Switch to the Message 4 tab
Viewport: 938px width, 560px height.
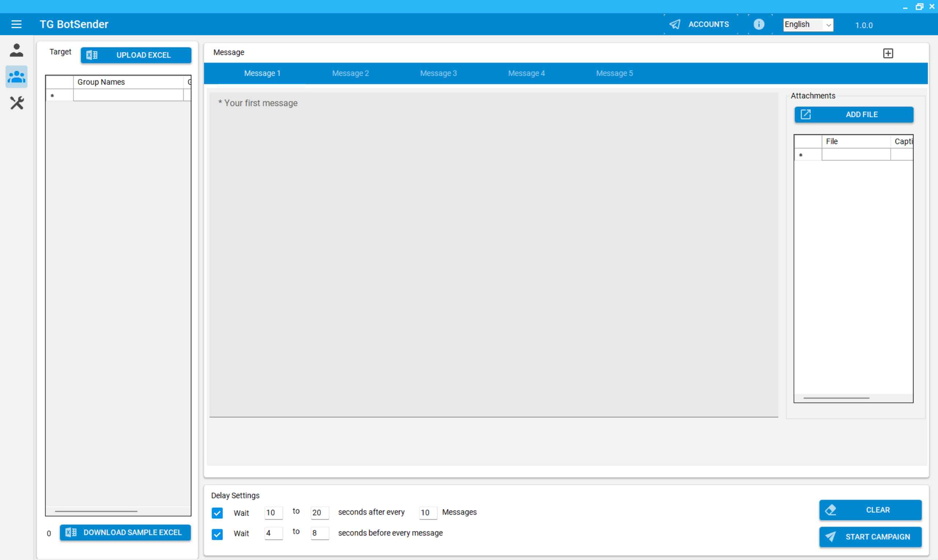526,73
